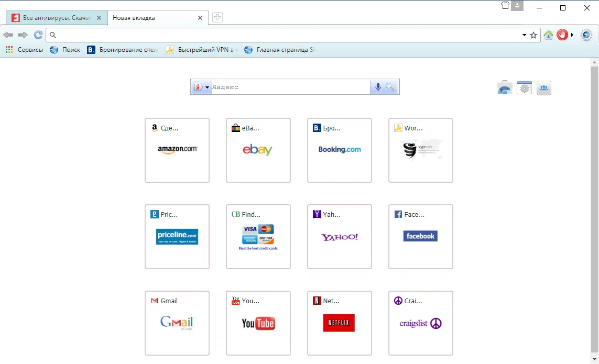Open a new tab with plus button
599x364 pixels.
217,17
